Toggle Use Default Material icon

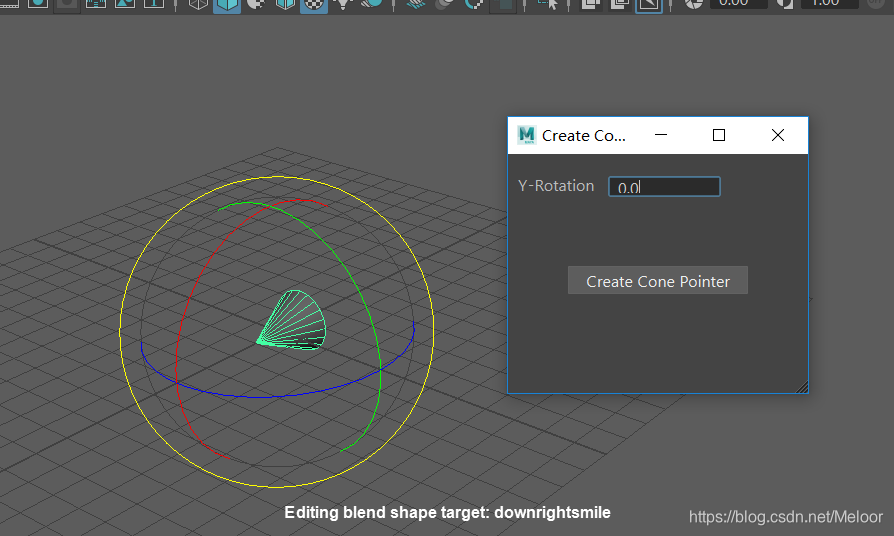pyautogui.click(x=256, y=4)
